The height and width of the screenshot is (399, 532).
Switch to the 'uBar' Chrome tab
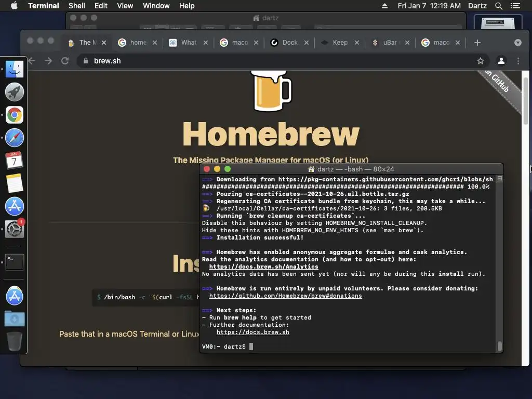390,43
